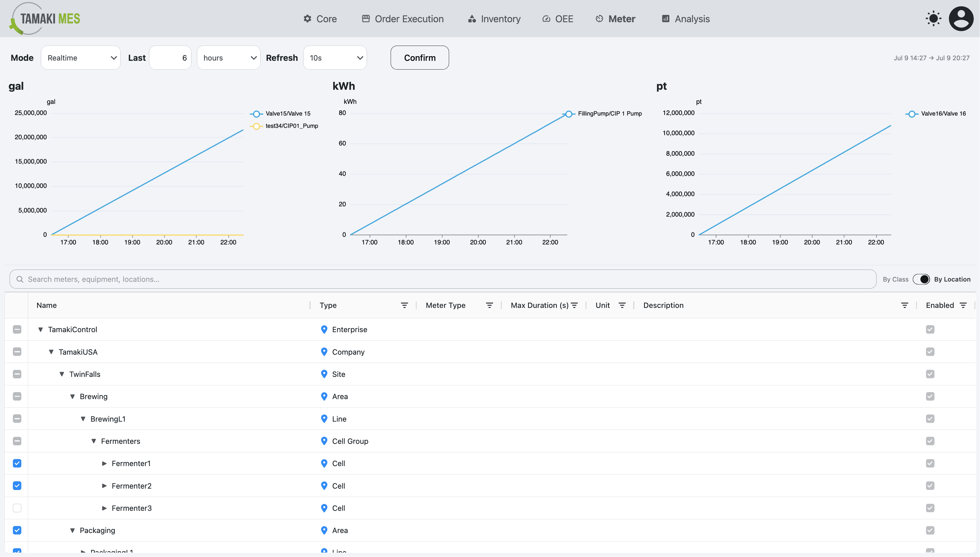This screenshot has height=557, width=980.
Task: Toggle Valve15/Valve 15 legend marker
Action: [x=257, y=114]
